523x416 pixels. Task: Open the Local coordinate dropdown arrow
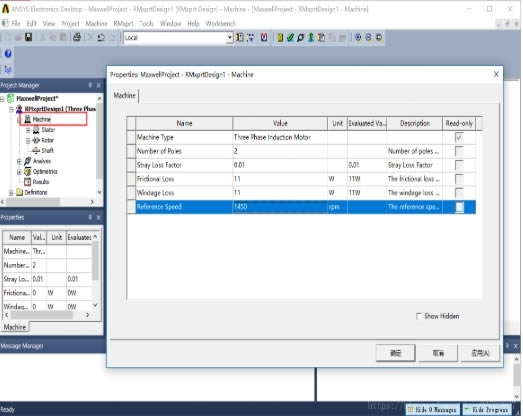click(229, 38)
